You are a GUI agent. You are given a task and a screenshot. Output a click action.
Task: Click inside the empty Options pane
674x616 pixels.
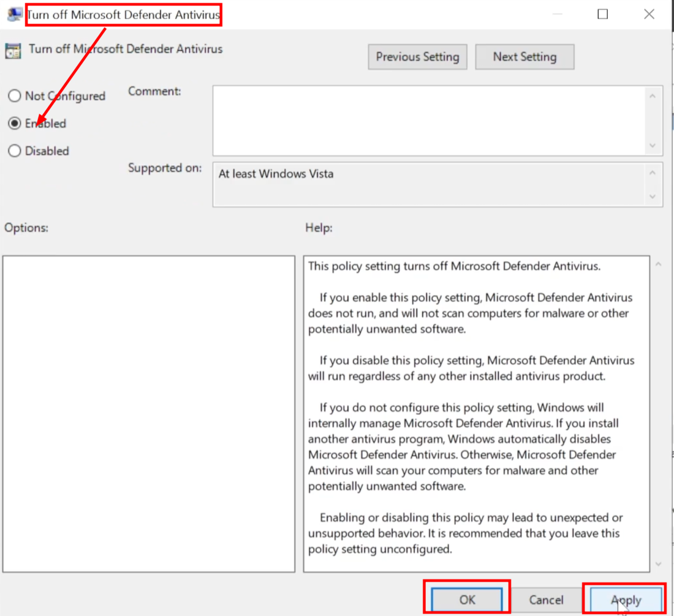pos(149,413)
